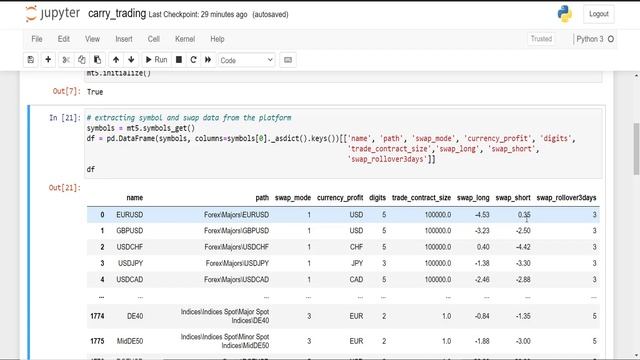Click swap_long value 0.40
Screen dimensions: 640x360
pos(483,247)
